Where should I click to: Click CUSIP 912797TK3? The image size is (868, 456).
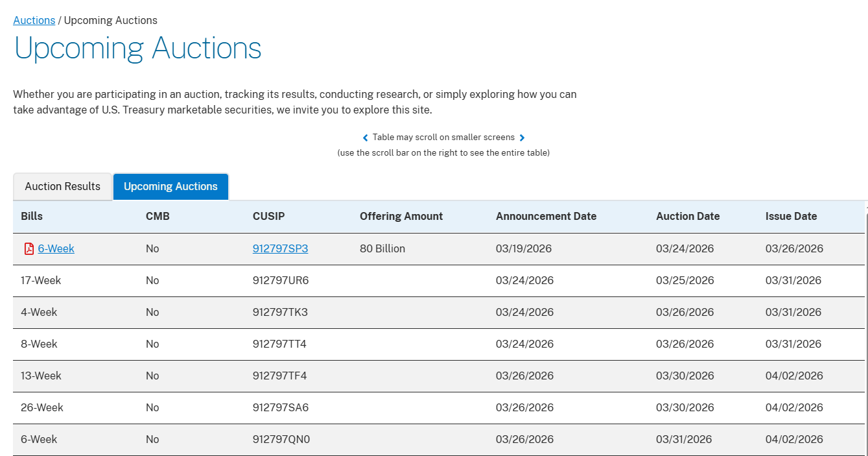pos(280,312)
